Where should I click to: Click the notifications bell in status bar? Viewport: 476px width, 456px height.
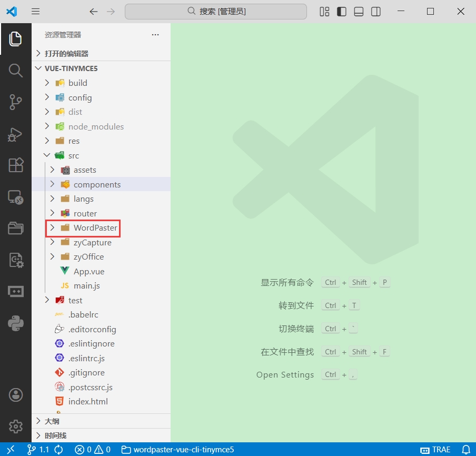pyautogui.click(x=466, y=449)
